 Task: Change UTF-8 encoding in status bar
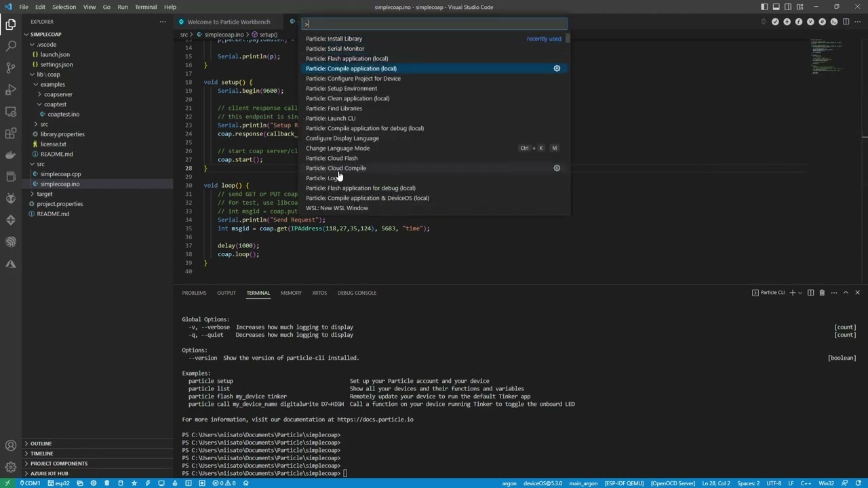tap(774, 483)
